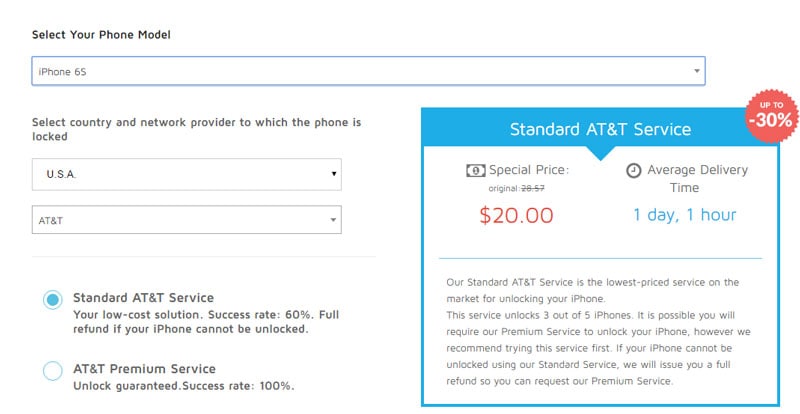
Task: Click the '1 day, 1 hour' delivery time
Action: point(684,215)
